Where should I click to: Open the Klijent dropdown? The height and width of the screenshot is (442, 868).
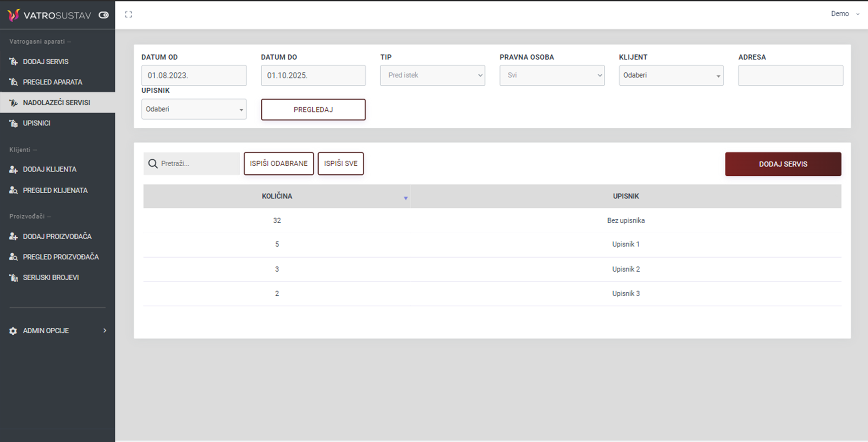671,75
